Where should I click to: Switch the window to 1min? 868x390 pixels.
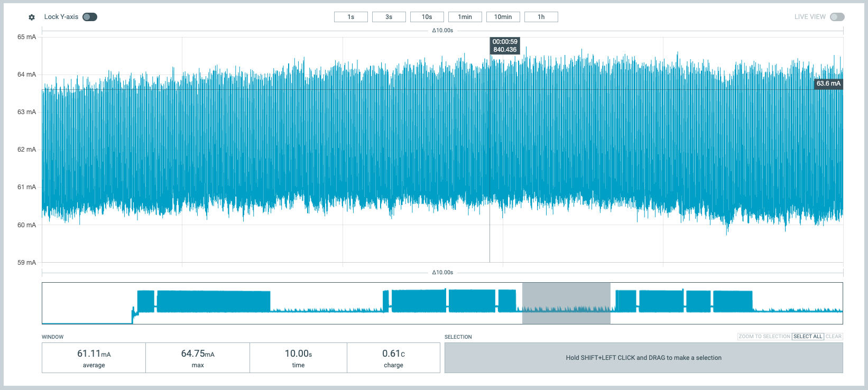click(465, 17)
